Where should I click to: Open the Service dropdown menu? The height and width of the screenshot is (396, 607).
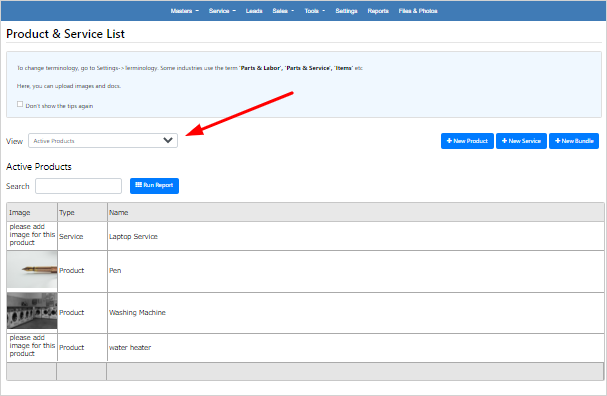[222, 11]
